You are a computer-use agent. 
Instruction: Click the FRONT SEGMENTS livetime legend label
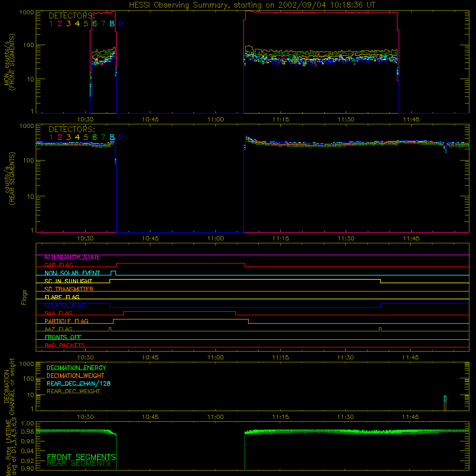coord(82,457)
